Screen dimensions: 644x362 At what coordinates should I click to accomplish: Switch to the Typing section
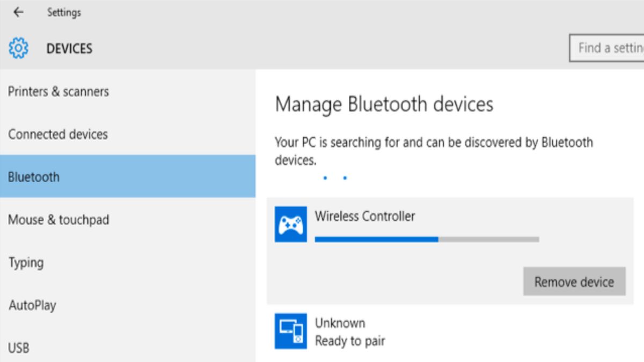pos(26,263)
